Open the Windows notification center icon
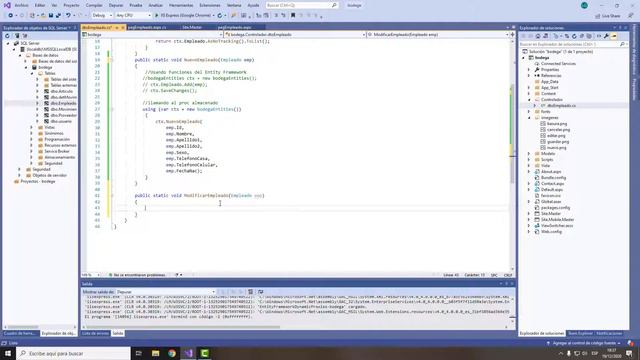 (629, 353)
